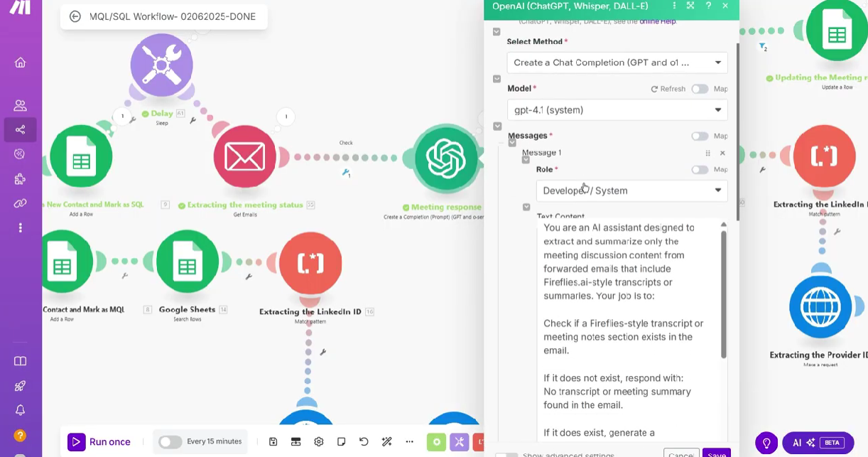Open the Model dropdown showing gpt-4.1 (system)
The image size is (868, 457).
click(x=617, y=110)
